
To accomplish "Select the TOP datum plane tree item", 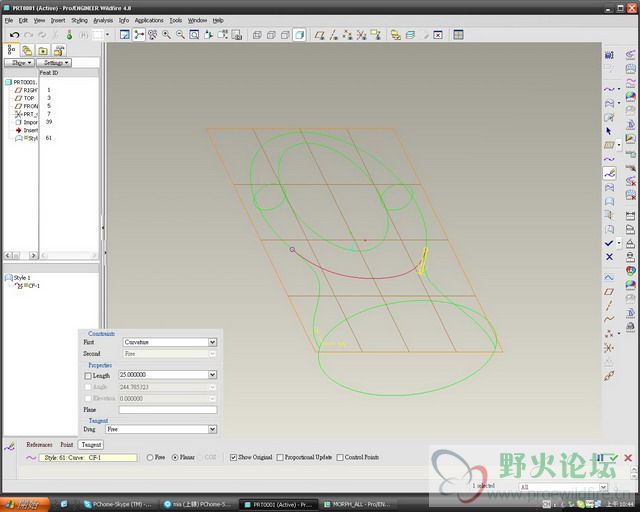I will (x=24, y=98).
